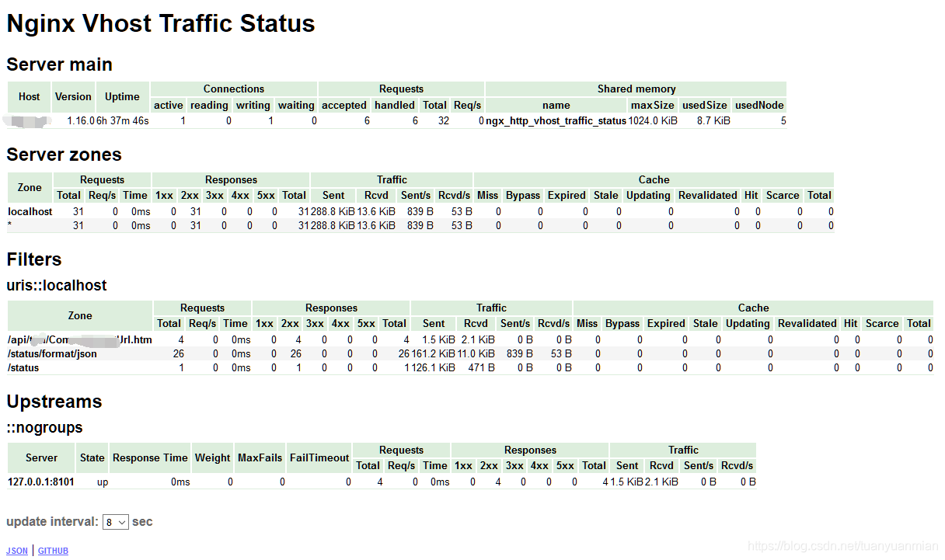Click the 'MaxFails' column header
Viewport: 945px width, 560px height.
point(260,457)
